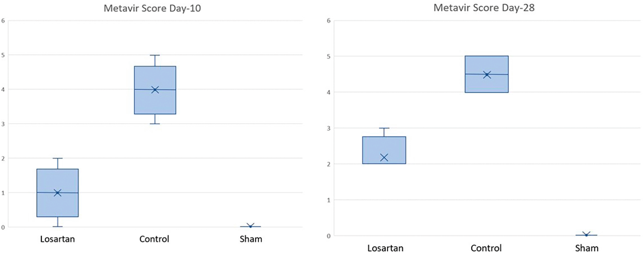Click the "Metavir Score Day-28" chart title

[x=484, y=8]
